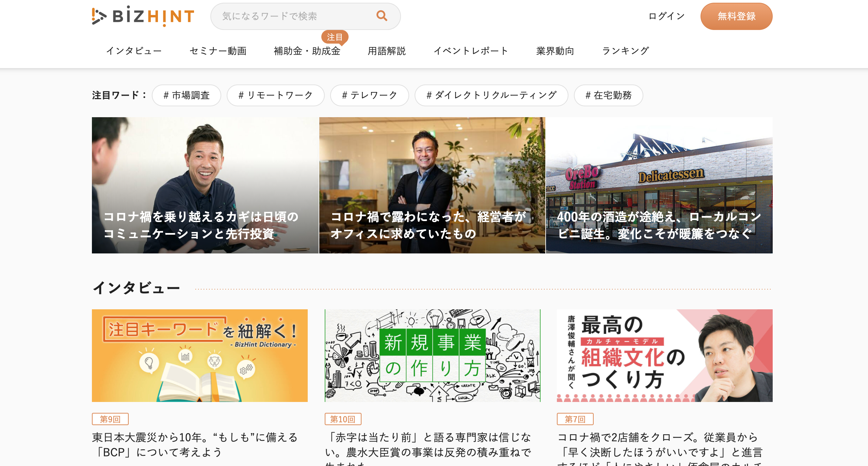
Task: Select the # 在宅勤務 keyword tag
Action: pos(608,95)
